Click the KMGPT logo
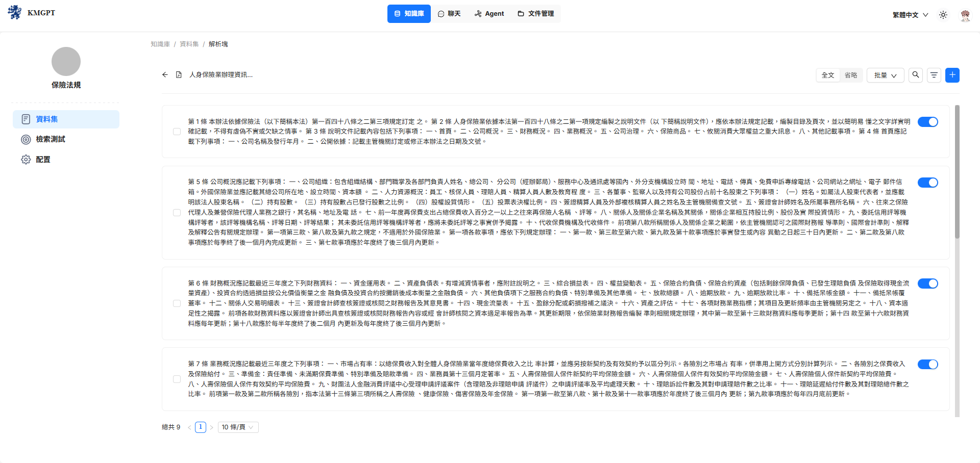 pos(32,13)
